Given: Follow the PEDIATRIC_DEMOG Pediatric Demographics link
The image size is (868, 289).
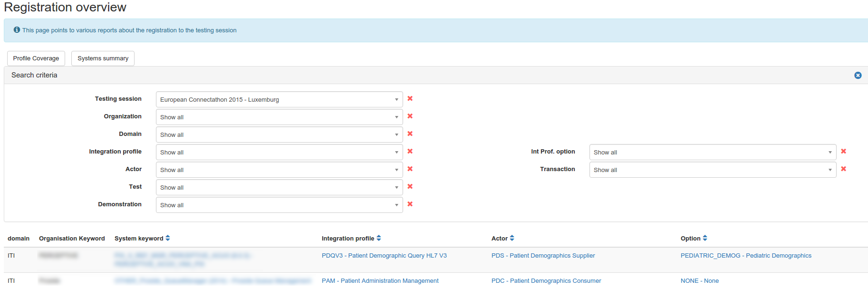Looking at the screenshot, I should click(745, 256).
